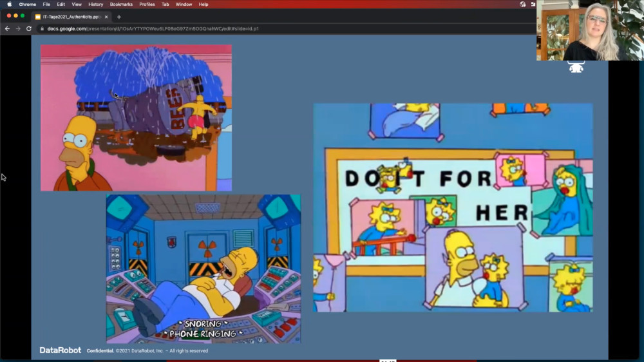Minimize Chrome with the yellow button
644x362 pixels.
click(16, 16)
